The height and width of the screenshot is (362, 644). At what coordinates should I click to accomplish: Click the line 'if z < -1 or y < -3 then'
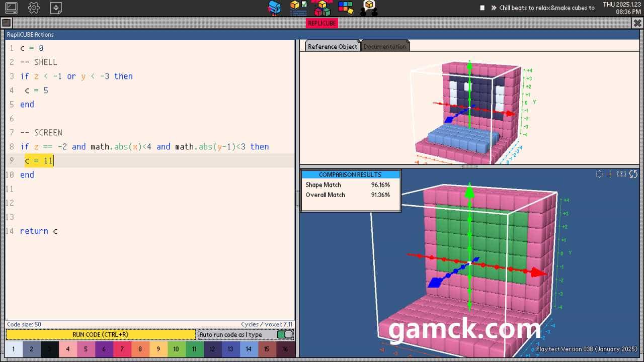pos(76,76)
